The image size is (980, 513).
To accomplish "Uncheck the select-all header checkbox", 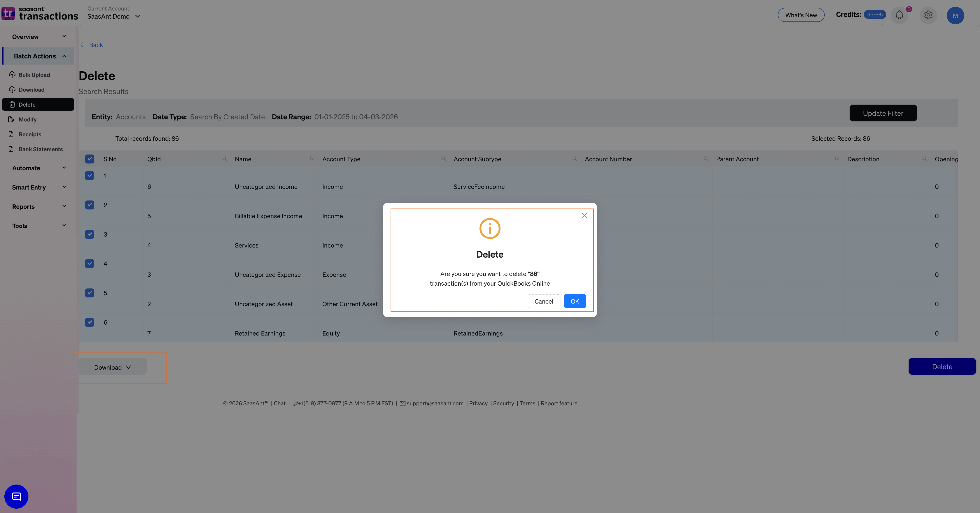I will [89, 159].
